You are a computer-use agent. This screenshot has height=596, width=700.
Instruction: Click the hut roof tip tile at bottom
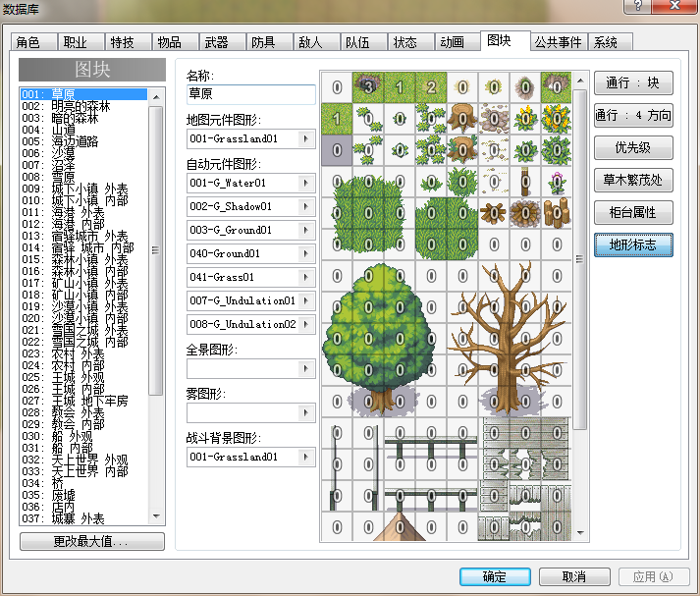point(400,527)
